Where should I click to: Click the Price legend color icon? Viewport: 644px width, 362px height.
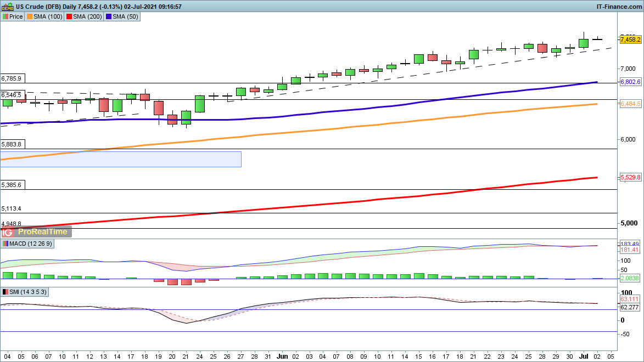tap(5, 16)
